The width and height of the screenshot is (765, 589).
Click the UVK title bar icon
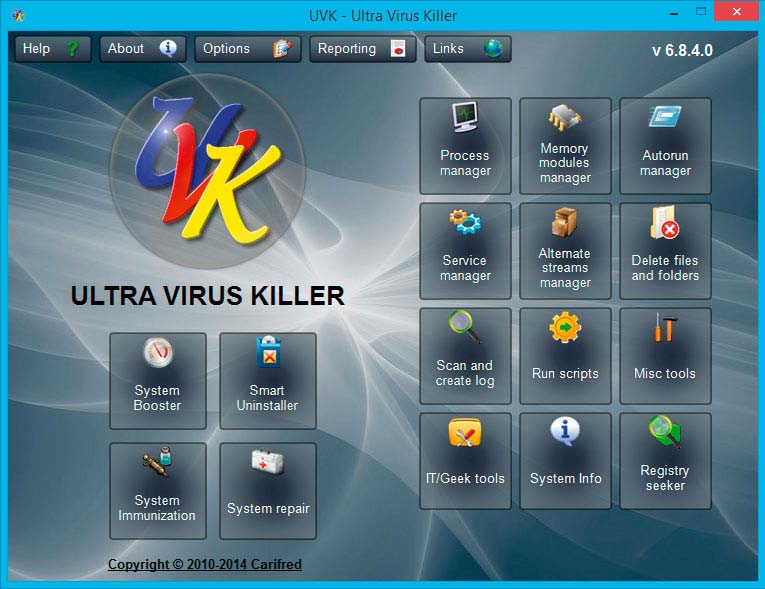tap(19, 16)
